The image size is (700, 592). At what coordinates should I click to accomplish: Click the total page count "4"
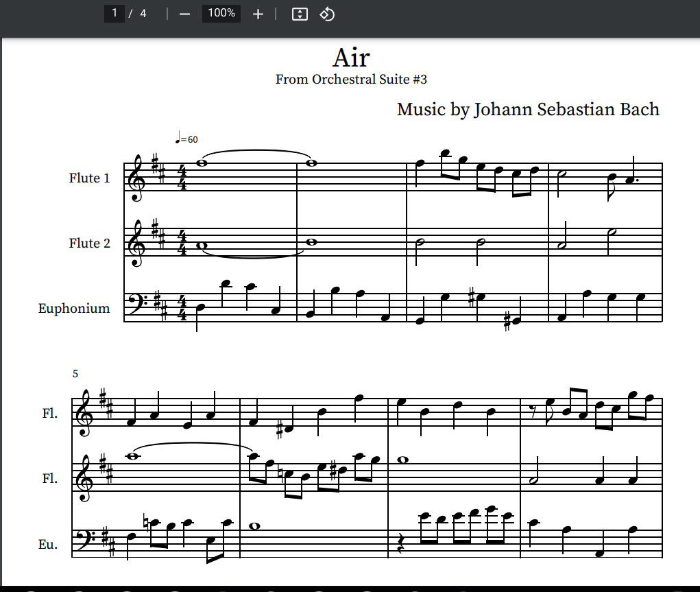click(x=143, y=13)
